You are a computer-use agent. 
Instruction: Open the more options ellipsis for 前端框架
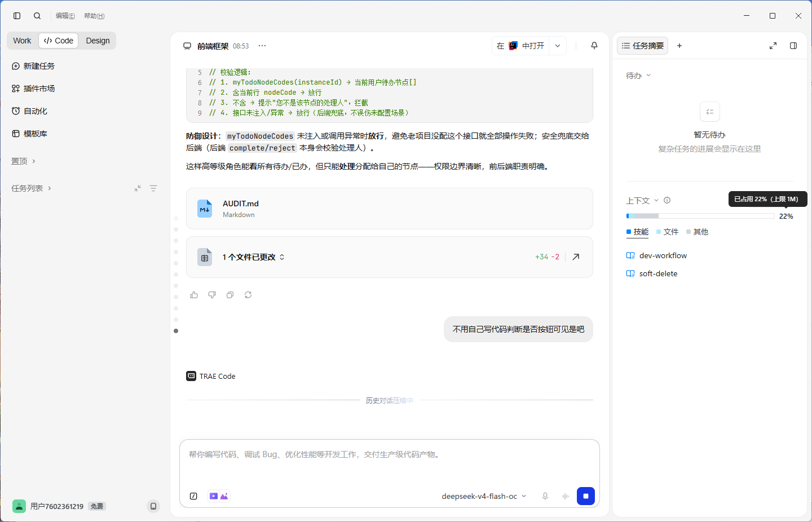(262, 46)
